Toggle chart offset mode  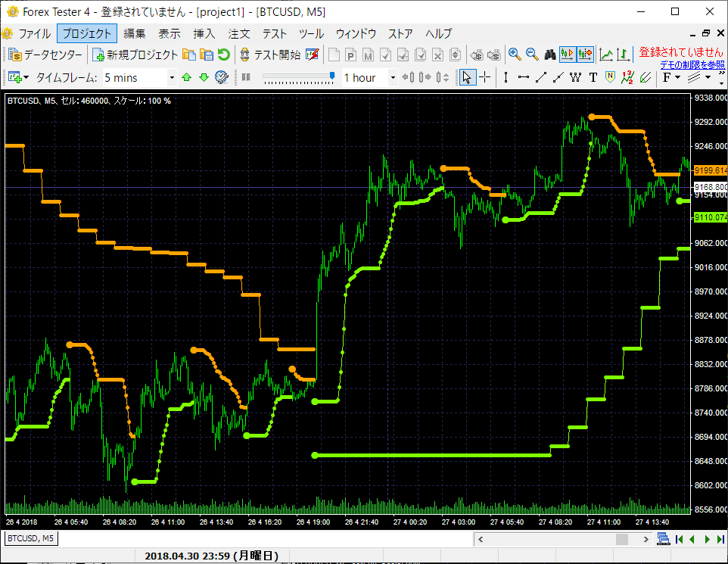585,55
